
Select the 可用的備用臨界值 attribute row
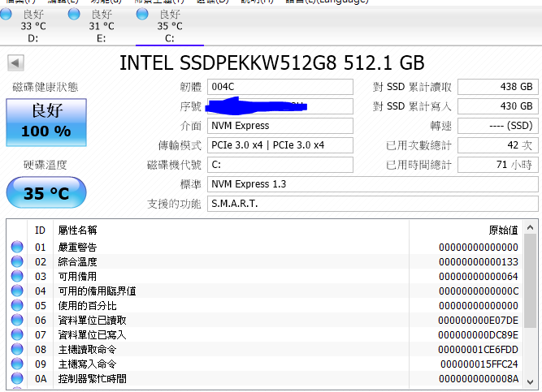point(264,291)
